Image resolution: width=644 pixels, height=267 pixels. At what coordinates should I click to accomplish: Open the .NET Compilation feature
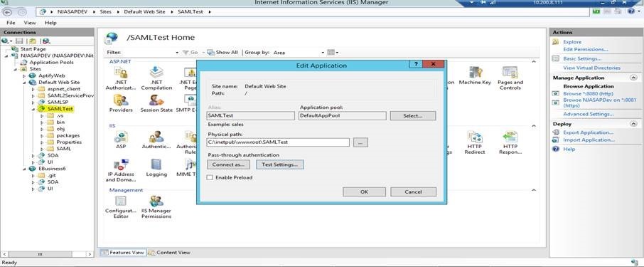click(x=156, y=78)
